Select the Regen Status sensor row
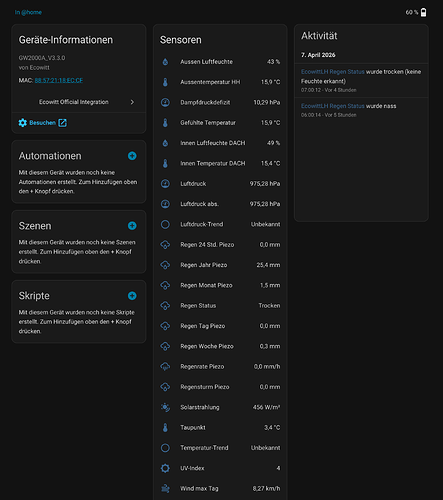443x500 pixels. click(x=220, y=305)
